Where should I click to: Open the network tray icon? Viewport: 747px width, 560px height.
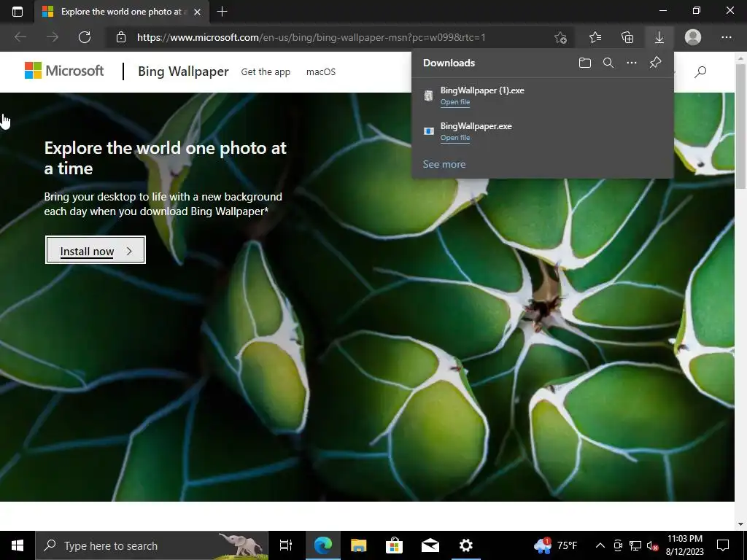coord(635,545)
